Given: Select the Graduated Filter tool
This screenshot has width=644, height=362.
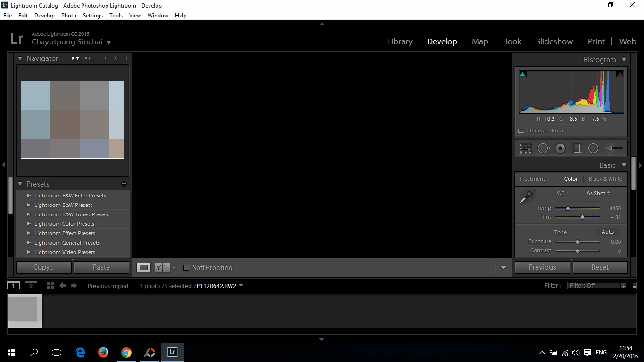Looking at the screenshot, I should [x=577, y=148].
